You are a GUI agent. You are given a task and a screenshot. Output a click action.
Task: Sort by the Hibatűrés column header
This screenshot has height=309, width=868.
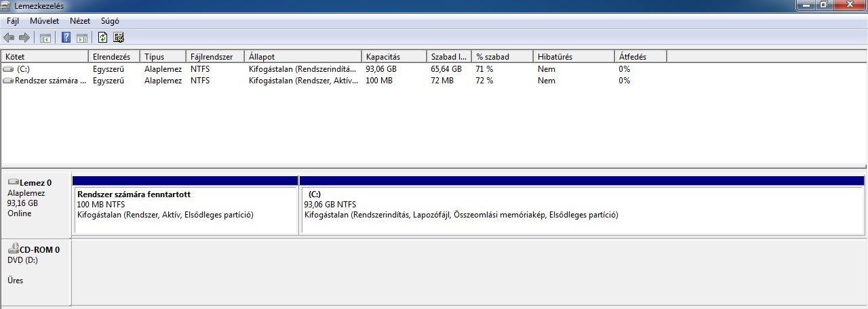click(x=574, y=57)
